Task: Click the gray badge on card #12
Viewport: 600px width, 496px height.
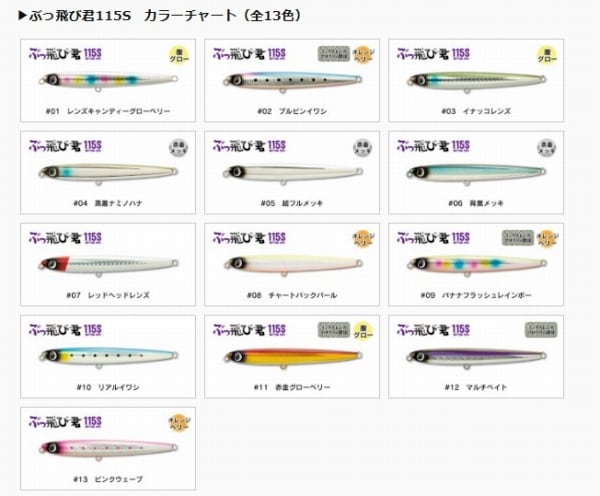Action: click(x=541, y=330)
